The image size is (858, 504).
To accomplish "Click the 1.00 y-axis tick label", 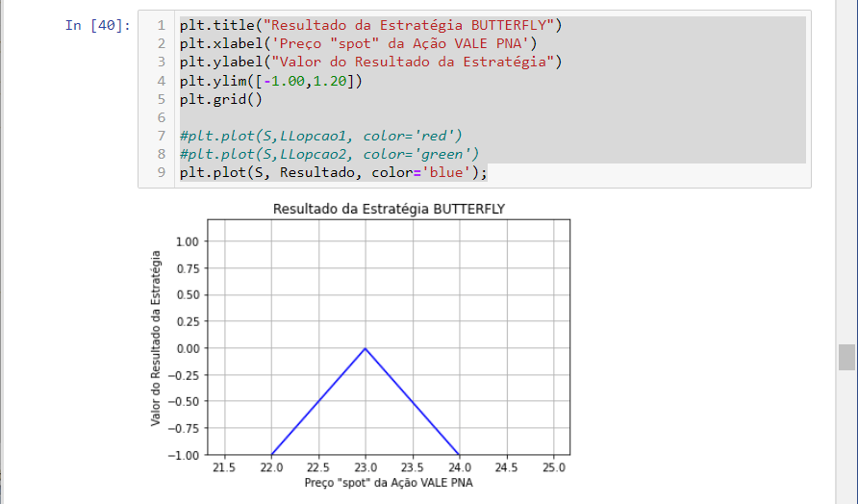I will pyautogui.click(x=187, y=241).
